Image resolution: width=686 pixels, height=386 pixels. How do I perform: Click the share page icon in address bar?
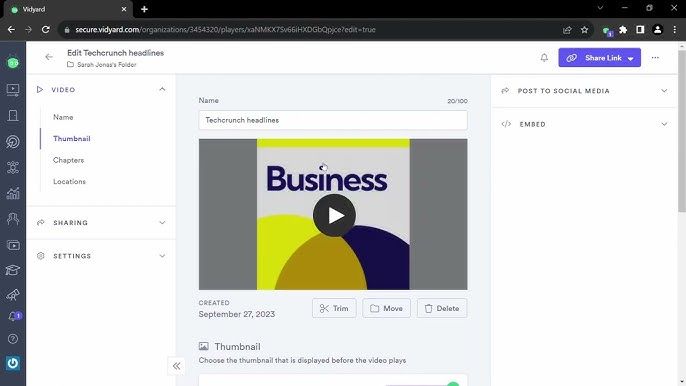tap(567, 30)
